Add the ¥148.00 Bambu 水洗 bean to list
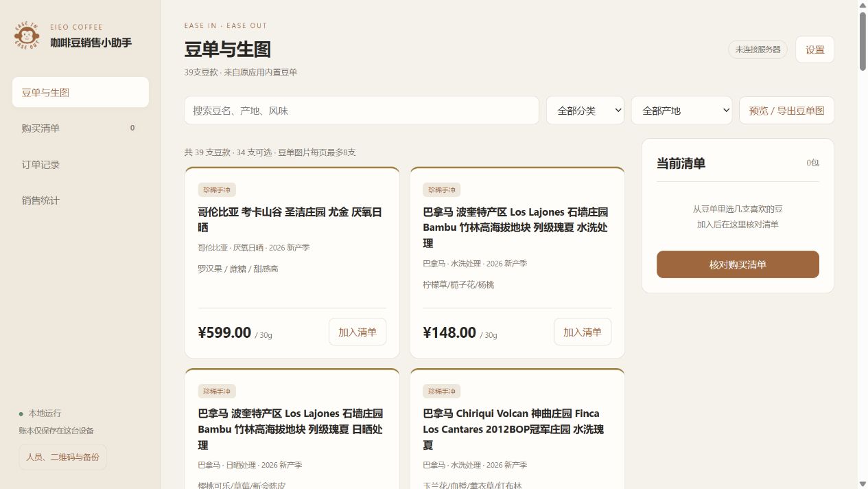This screenshot has height=489, width=868. (583, 332)
